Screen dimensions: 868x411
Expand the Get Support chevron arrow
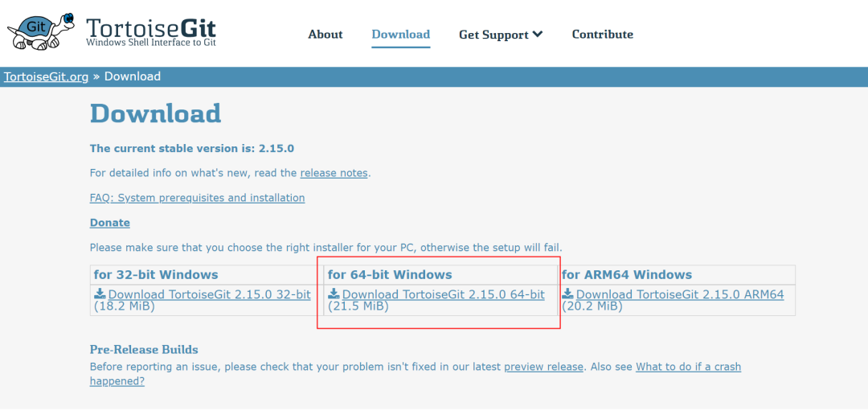[538, 35]
